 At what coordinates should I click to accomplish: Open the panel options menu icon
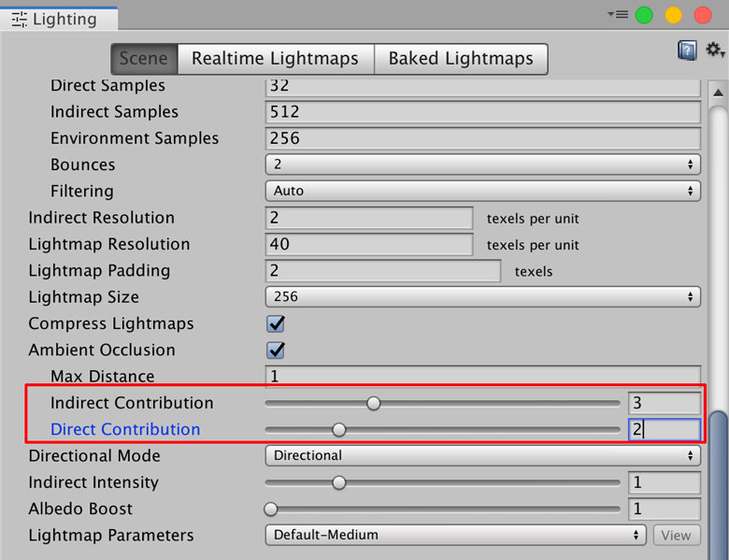pyautogui.click(x=618, y=15)
